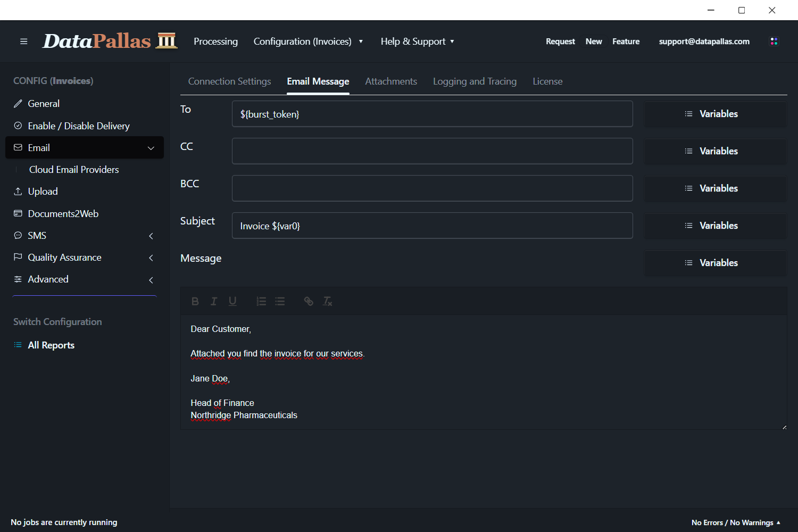Screen dimensions: 798x532
Task: Click the list icon beside All Reports
Action: [18, 345]
